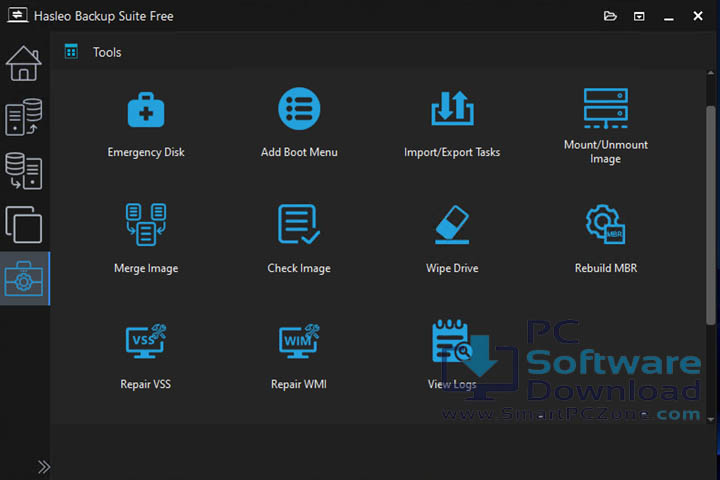The image size is (720, 480).
Task: Open the Clone section in sidebar
Action: click(23, 225)
